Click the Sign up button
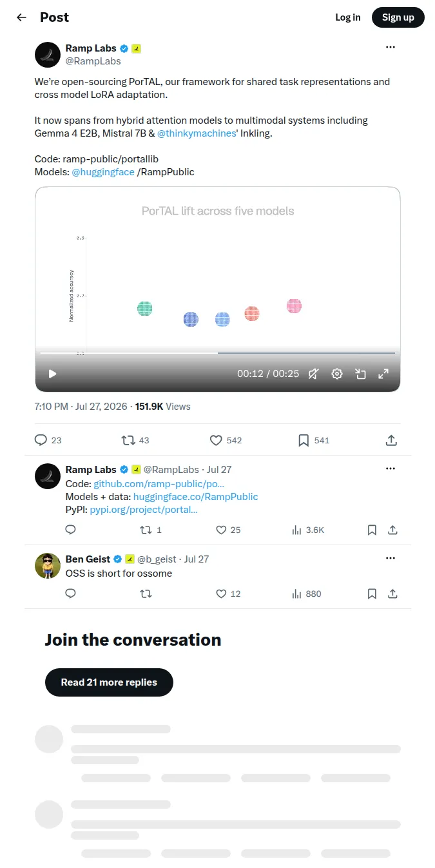 coord(398,17)
